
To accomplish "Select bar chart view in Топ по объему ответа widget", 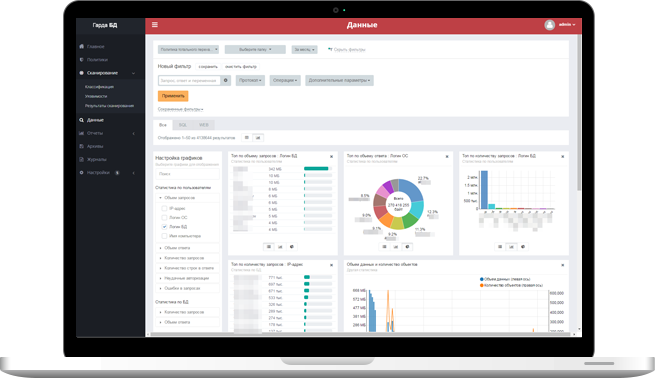I will (x=396, y=247).
